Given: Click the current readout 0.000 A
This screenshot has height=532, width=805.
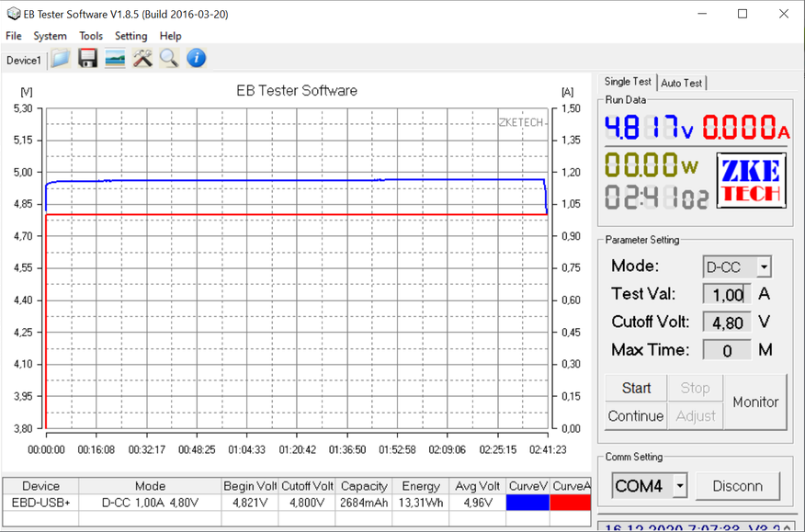Looking at the screenshot, I should point(745,128).
